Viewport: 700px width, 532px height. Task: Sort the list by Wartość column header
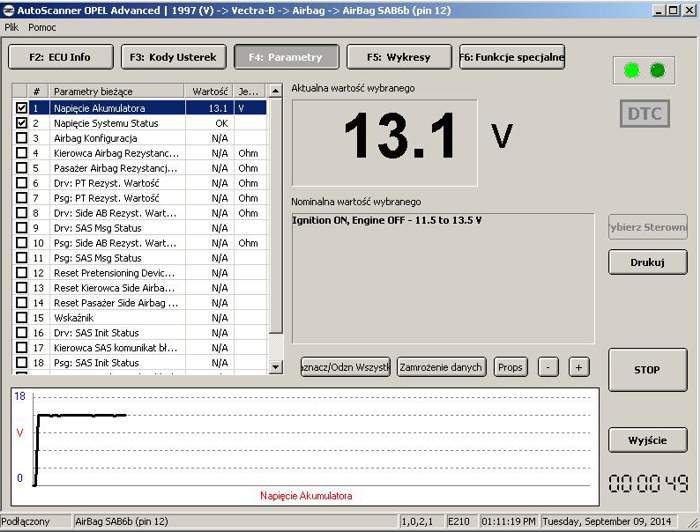(210, 90)
